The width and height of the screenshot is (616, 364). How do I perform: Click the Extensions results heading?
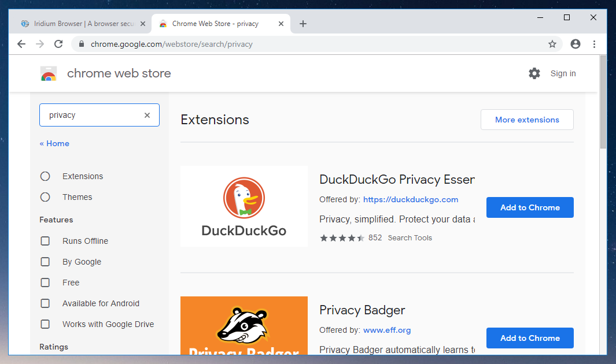click(x=215, y=120)
